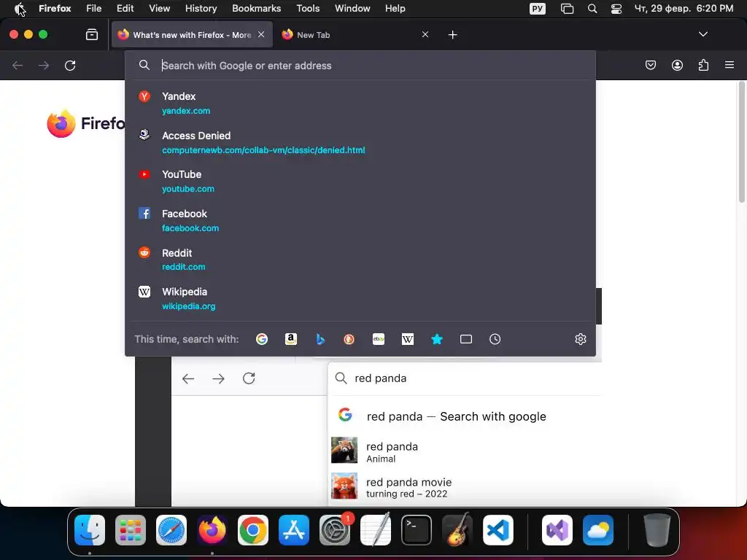
Task: Open Finder from the Dock
Action: [90, 530]
